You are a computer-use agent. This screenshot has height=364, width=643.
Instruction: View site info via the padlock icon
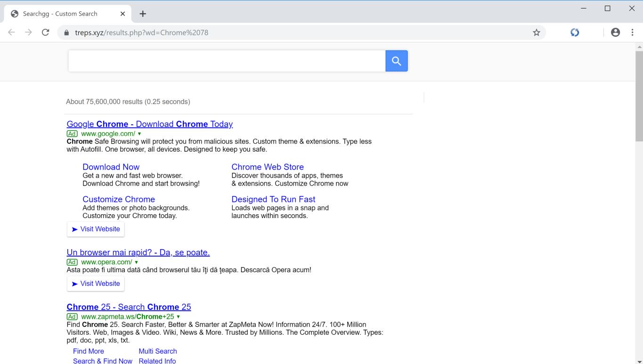(66, 32)
